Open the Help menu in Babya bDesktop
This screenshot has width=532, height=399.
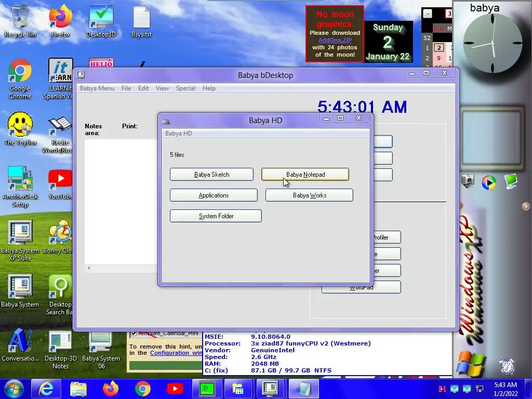(209, 88)
